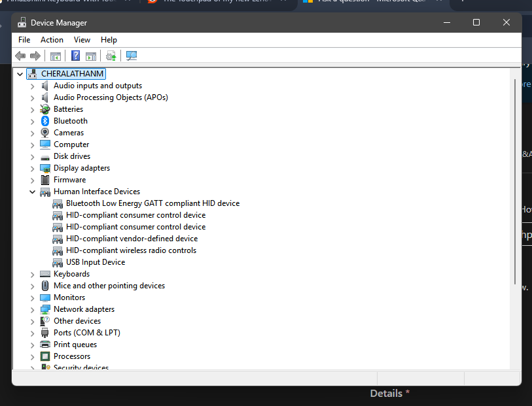Click Details text behind Device Manager window
The width and height of the screenshot is (532, 406).
pos(386,394)
